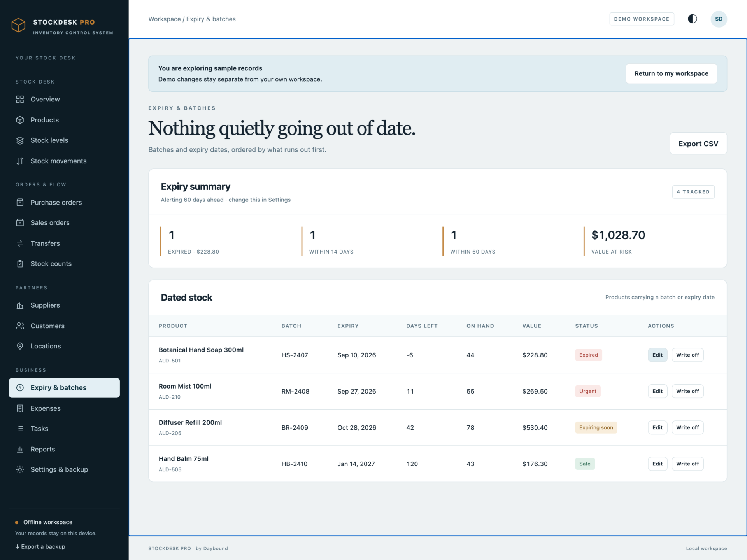Click the Sales orders bag icon

point(20,222)
